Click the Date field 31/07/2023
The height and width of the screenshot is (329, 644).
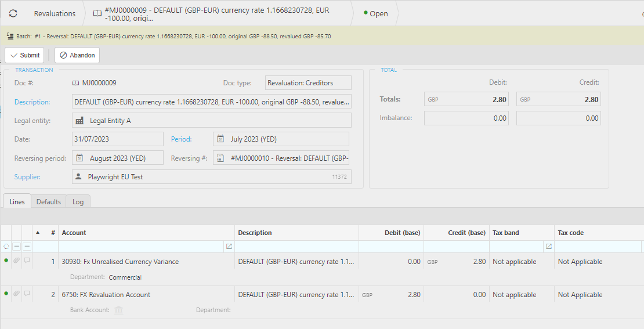117,139
